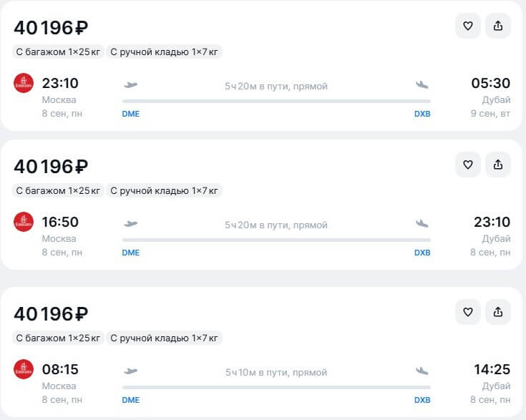526x420 pixels.
Task: Click DXB airport code on first flight
Action: [422, 114]
